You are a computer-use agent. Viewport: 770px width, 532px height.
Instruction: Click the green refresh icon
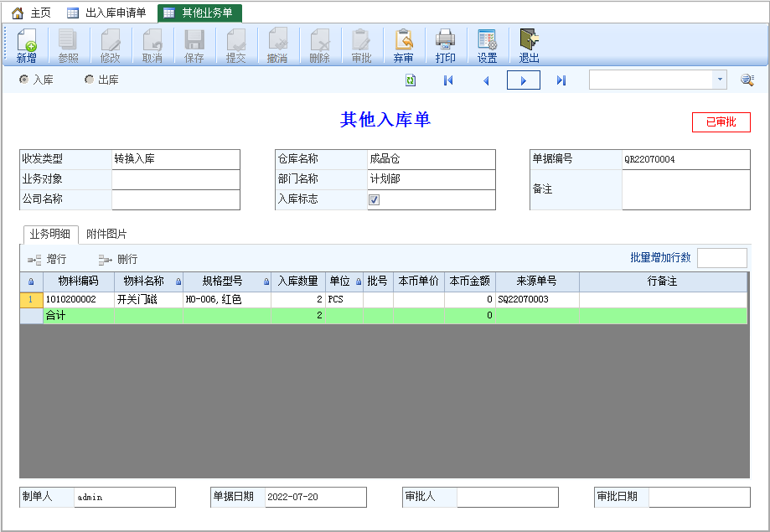point(411,80)
